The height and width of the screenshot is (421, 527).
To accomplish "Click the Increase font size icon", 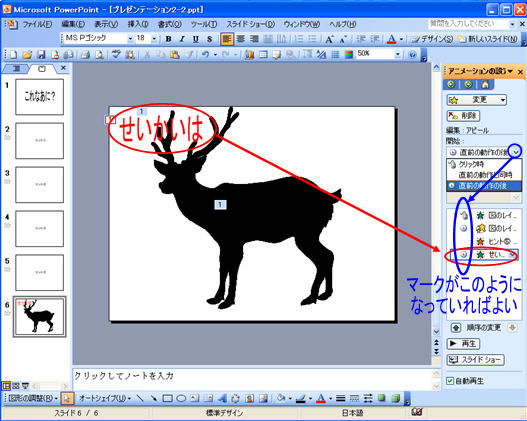I will click(x=329, y=39).
